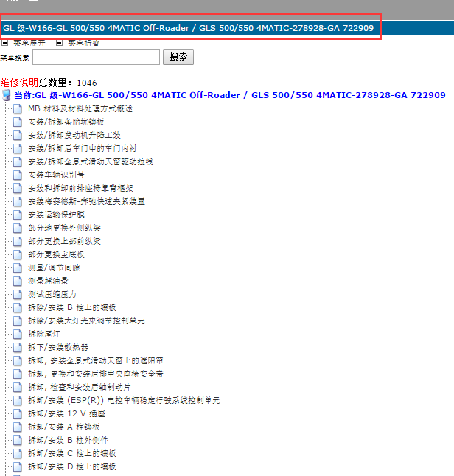Screen dimensions: 454x476
Task: Collapse all menus via 菜单折叠
Action: pyautogui.click(x=84, y=43)
